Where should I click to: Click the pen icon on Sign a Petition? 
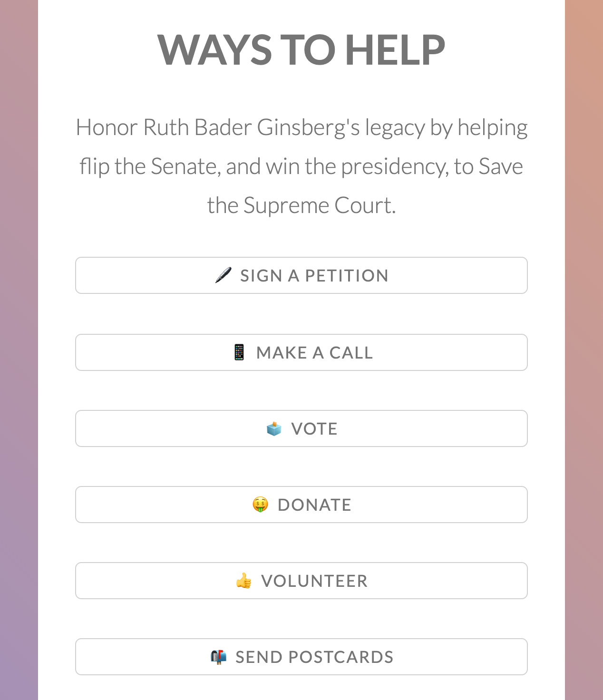[223, 275]
